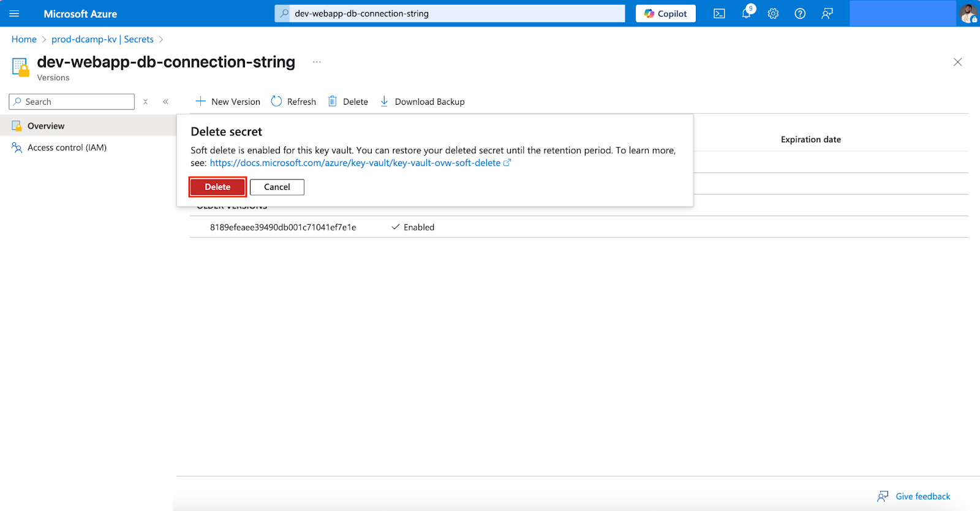
Task: Open notifications bell
Action: click(x=747, y=13)
